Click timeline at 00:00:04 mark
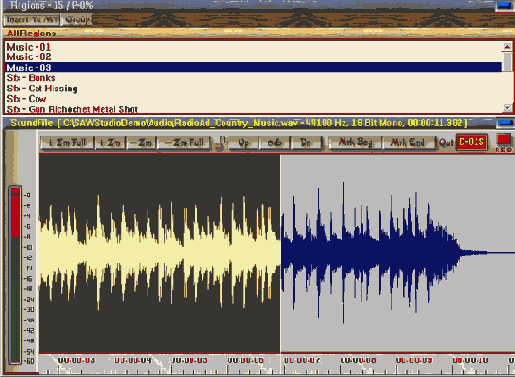 pyautogui.click(x=133, y=360)
